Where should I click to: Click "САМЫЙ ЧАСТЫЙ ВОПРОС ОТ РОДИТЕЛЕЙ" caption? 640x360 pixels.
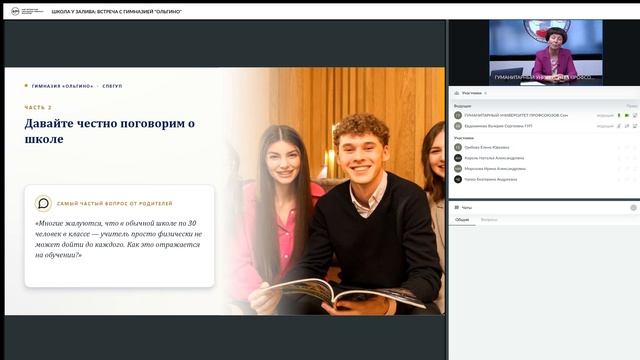click(x=115, y=204)
